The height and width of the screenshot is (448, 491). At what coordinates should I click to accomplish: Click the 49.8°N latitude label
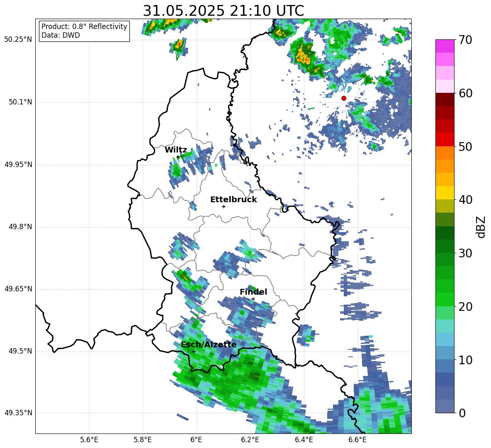(x=20, y=227)
